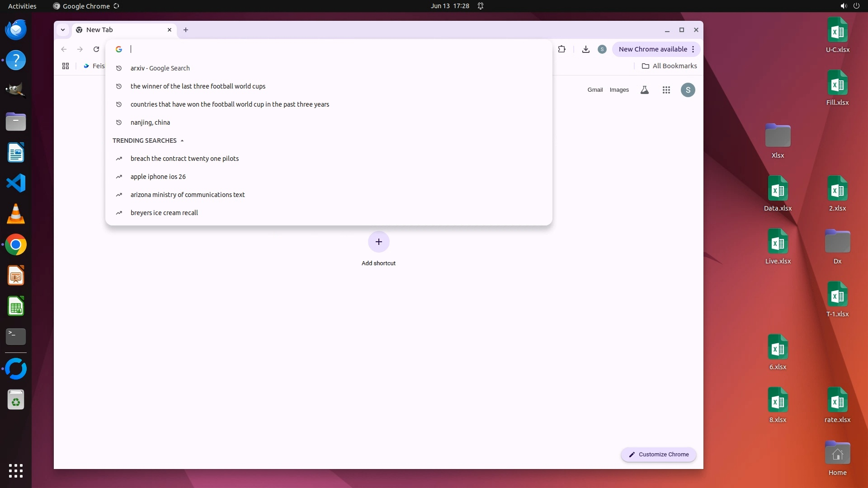Select 'arxiv - Google Search' suggestion
This screenshot has width=868, height=488.
point(160,68)
